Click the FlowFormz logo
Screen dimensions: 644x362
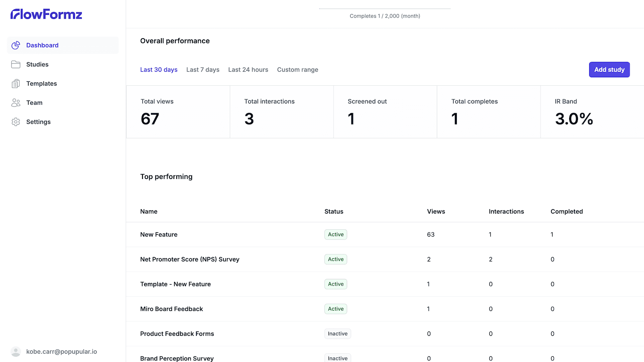click(x=46, y=14)
